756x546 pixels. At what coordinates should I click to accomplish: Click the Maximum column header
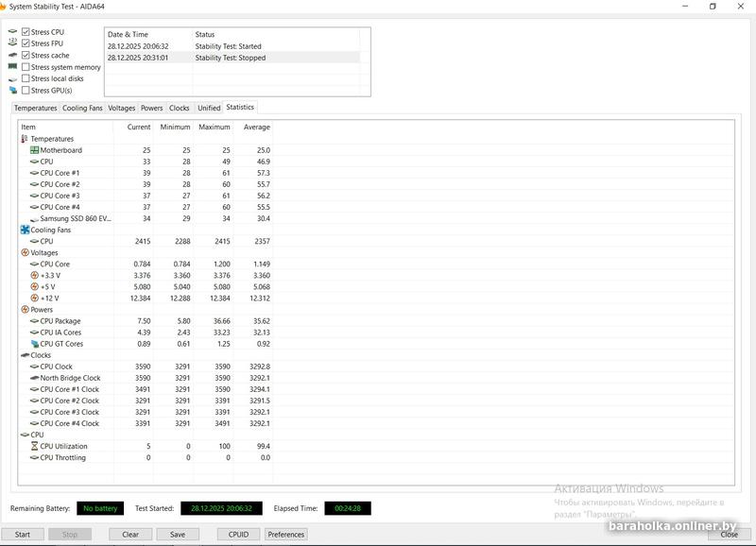[214, 128]
